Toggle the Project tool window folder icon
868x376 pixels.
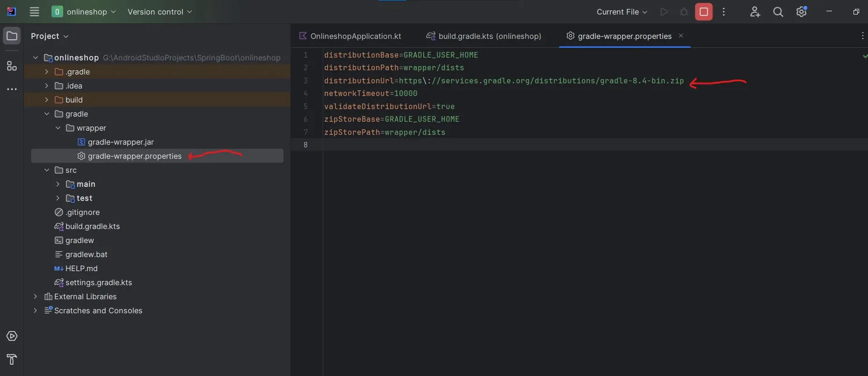point(12,36)
